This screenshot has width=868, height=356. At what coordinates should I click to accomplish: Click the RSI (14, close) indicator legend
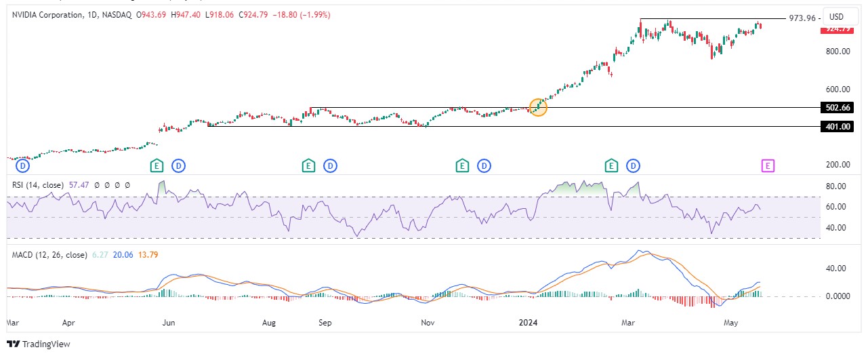coord(38,184)
